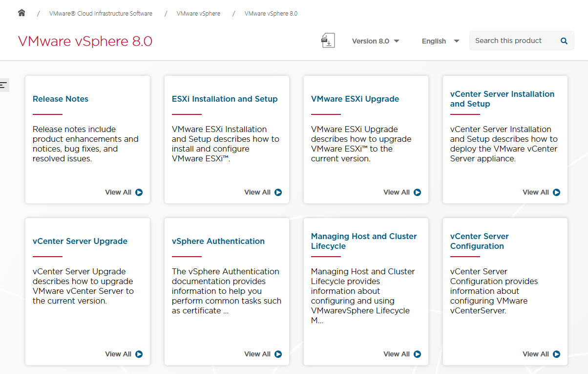Screen dimensions: 588x374
Task: Click the VMware vSphere 8.0 page heading
Action: 85,41
